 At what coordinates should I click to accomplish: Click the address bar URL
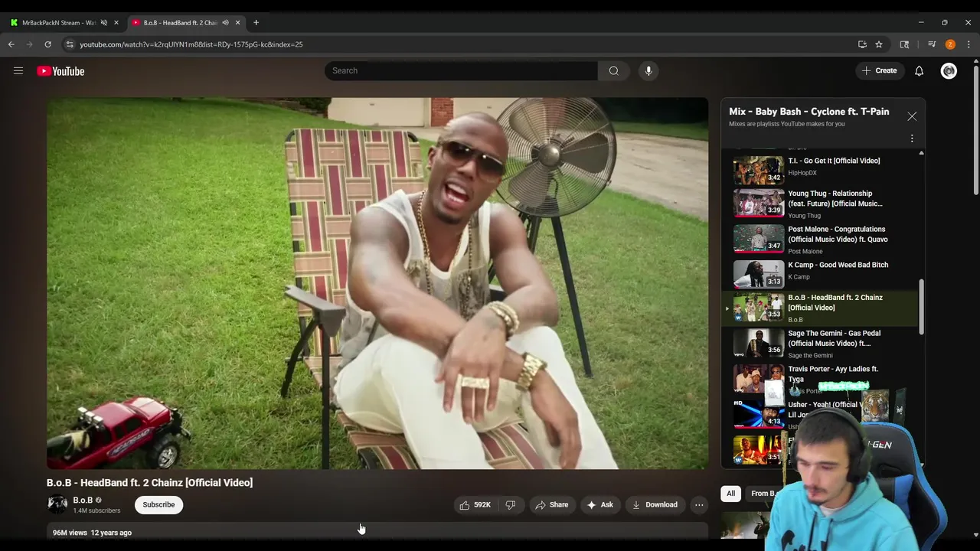(191, 44)
